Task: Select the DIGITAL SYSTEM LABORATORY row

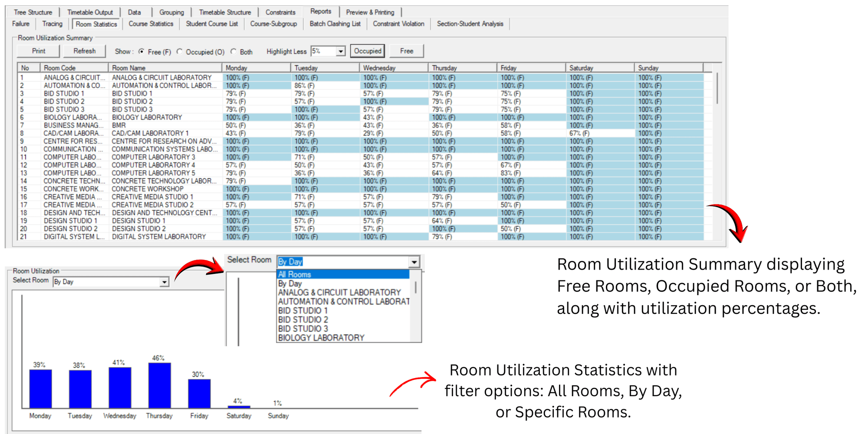Action: pos(360,237)
